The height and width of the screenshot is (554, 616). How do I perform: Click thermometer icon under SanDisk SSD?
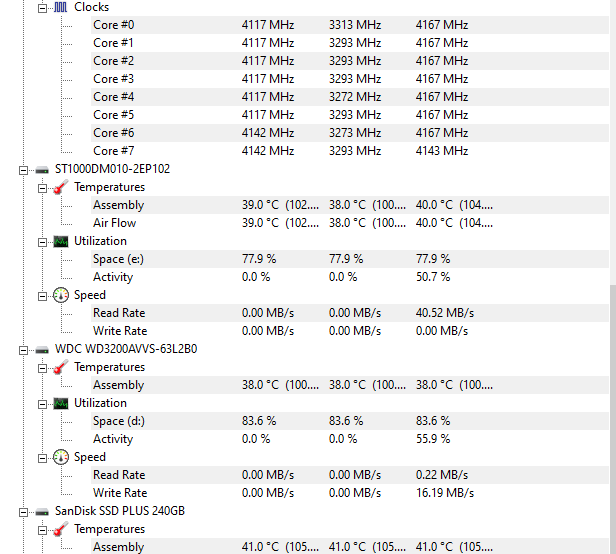click(60, 530)
